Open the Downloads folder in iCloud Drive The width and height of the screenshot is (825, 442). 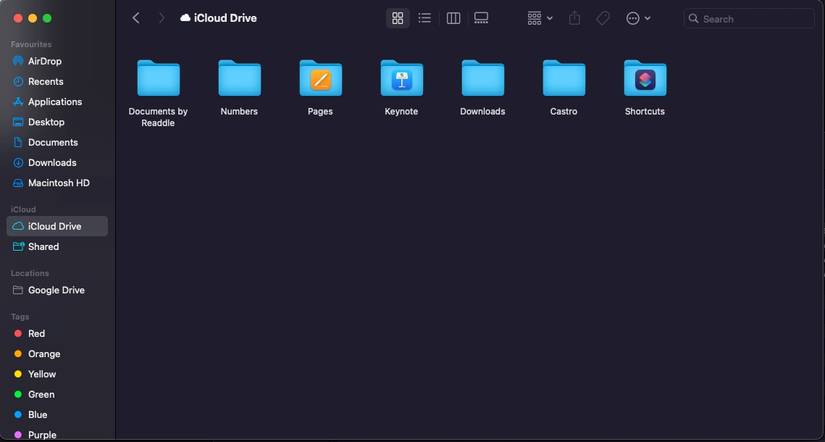pyautogui.click(x=482, y=78)
